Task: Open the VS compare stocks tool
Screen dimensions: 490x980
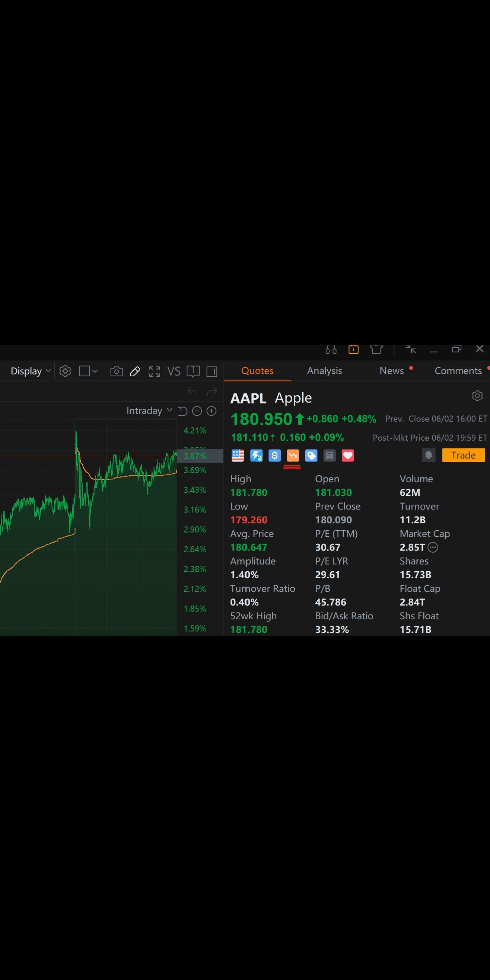Action: click(x=174, y=371)
